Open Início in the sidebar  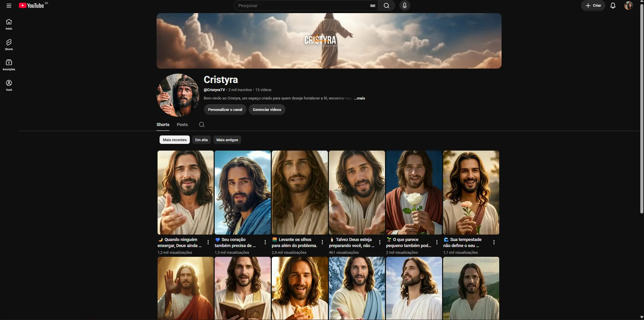(x=9, y=24)
